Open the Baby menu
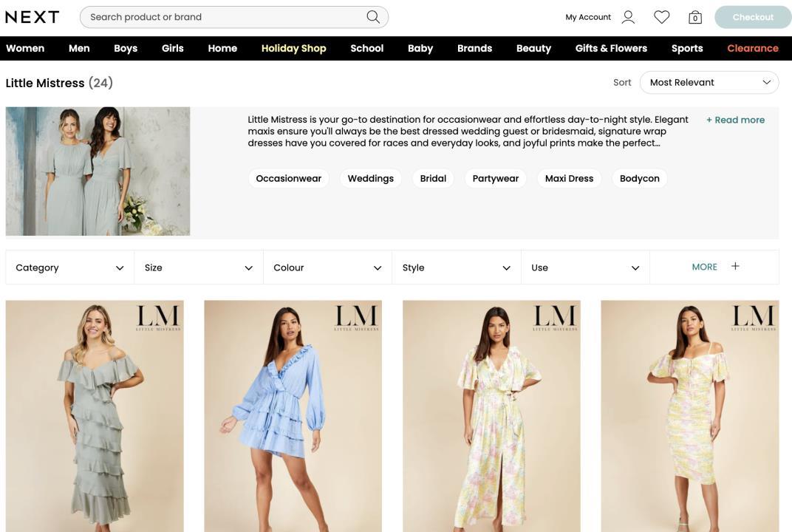Viewport: 792px width, 532px height. (x=421, y=49)
